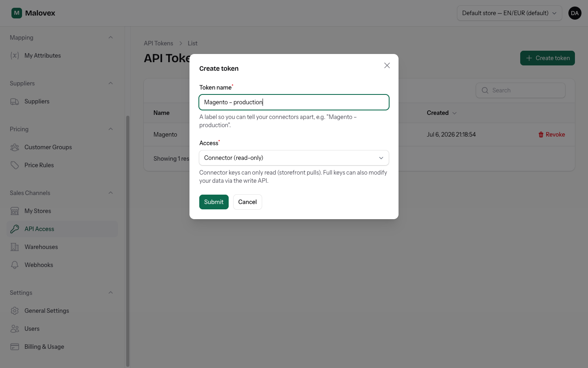The image size is (588, 368).
Task: Open the Users settings page
Action: tap(62, 329)
